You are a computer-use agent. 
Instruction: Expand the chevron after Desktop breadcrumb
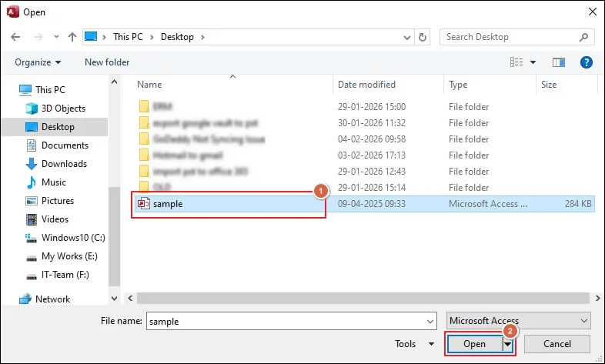[202, 37]
